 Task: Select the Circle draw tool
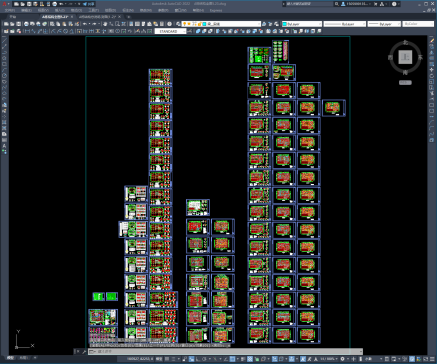(4, 75)
